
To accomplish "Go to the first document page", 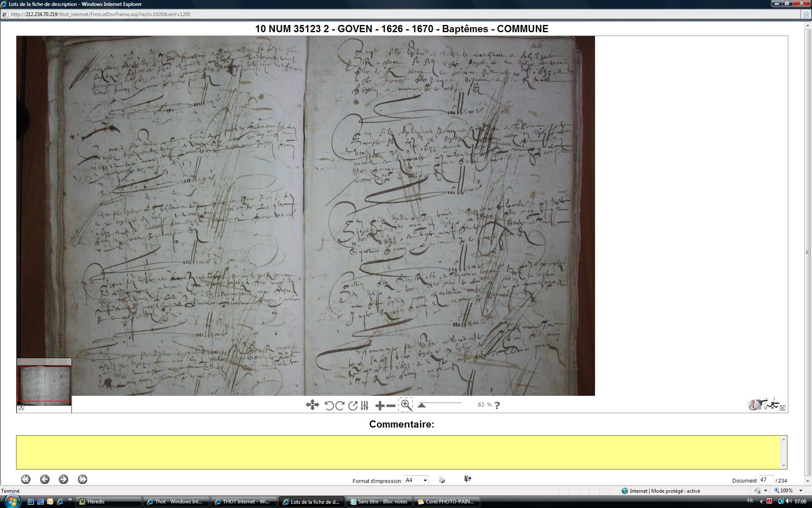I will [x=26, y=479].
